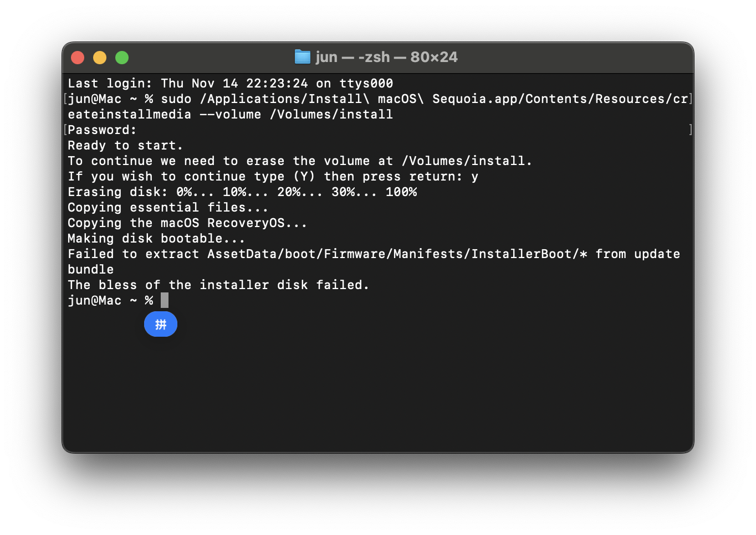Click the "Failed to extract AssetData" error line
This screenshot has width=756, height=535.
(x=374, y=254)
